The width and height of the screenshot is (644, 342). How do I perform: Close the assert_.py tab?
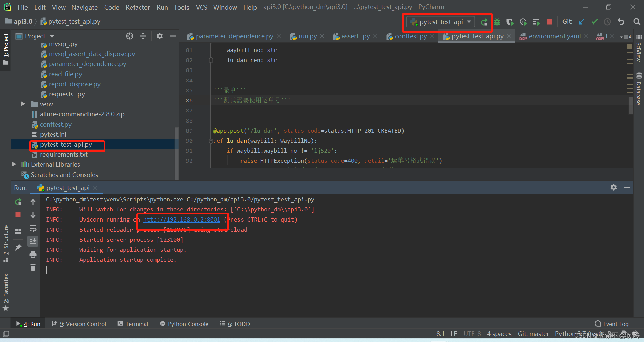coord(375,36)
